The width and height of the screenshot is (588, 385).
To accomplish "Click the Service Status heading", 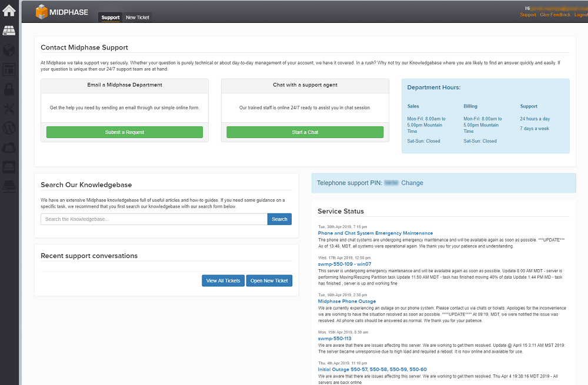I will pos(340,211).
